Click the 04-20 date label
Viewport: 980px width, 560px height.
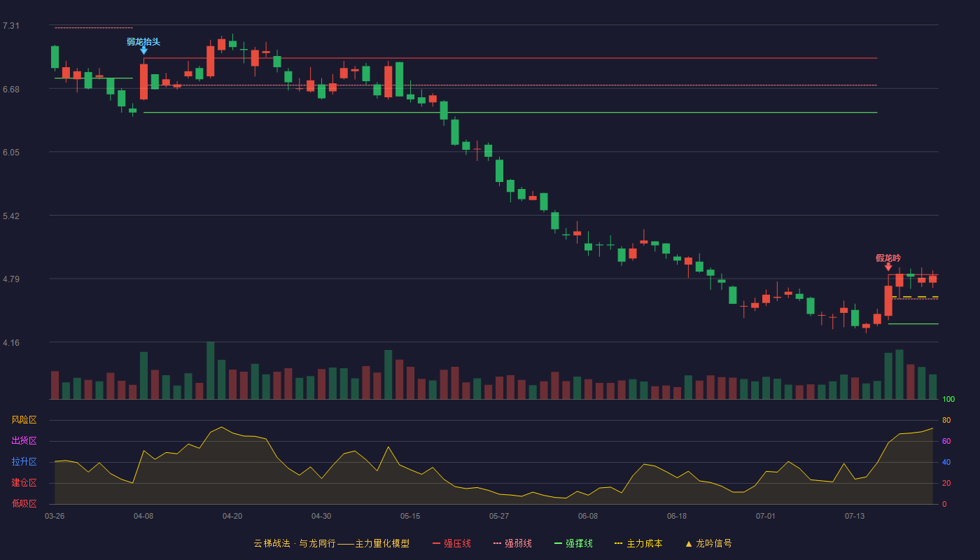tap(232, 516)
